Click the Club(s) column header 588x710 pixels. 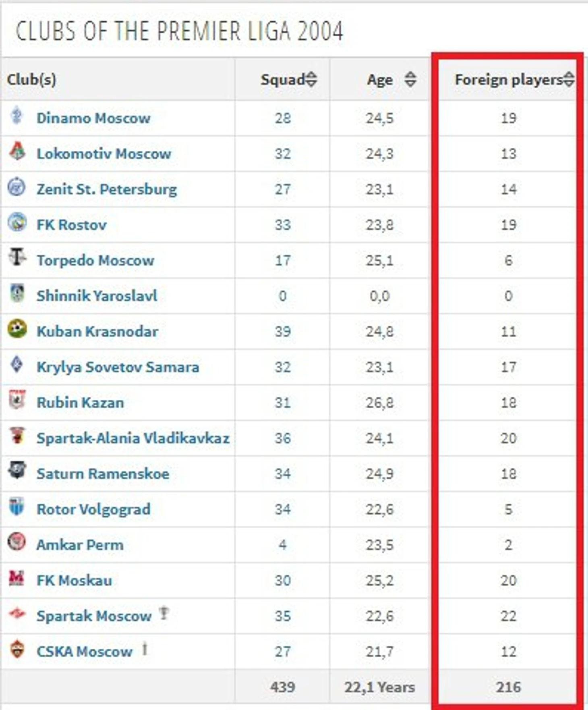(31, 79)
